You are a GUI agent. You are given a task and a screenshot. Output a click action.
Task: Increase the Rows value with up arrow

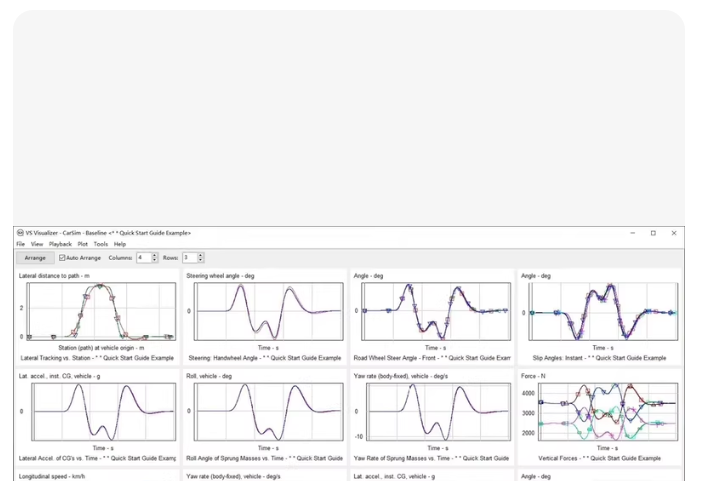(x=200, y=255)
